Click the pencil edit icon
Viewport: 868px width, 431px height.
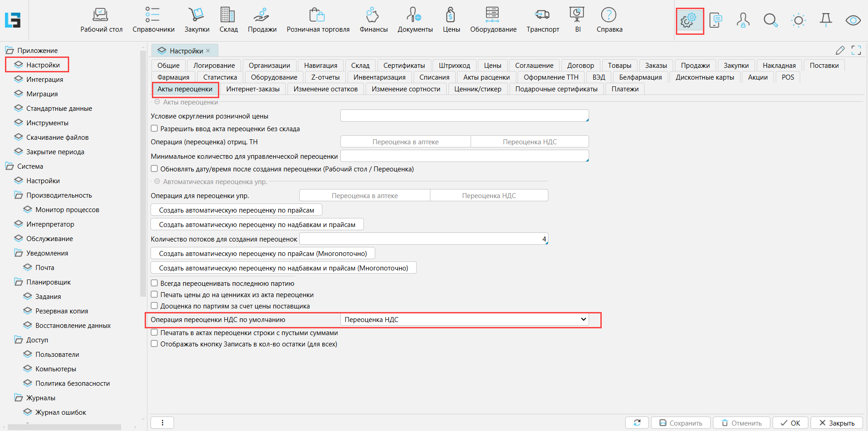tap(840, 50)
